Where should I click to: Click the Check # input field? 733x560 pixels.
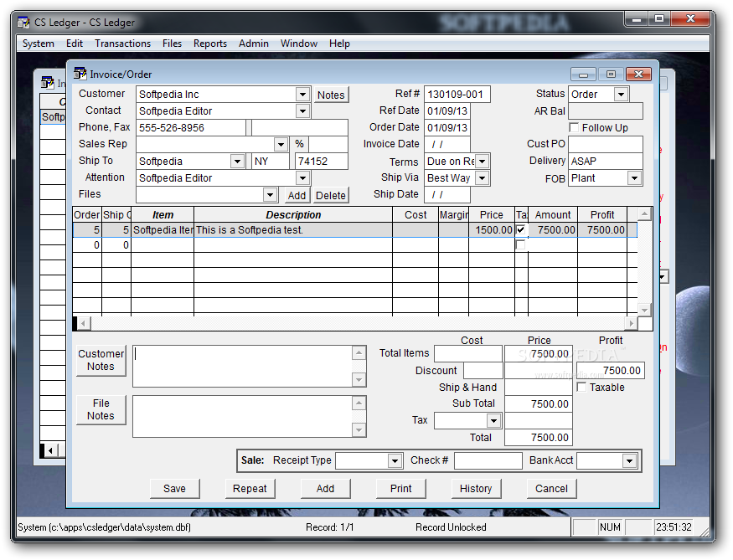[488, 460]
